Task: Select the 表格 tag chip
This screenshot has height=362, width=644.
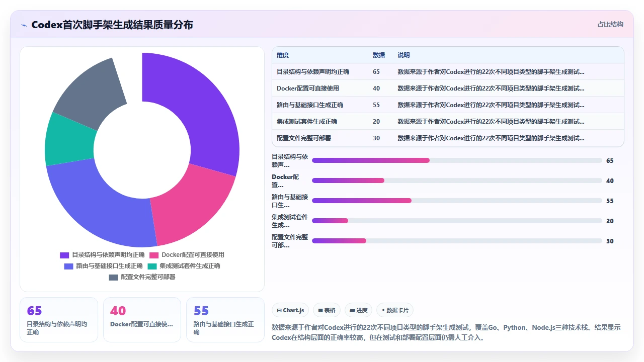Action: 327,310
